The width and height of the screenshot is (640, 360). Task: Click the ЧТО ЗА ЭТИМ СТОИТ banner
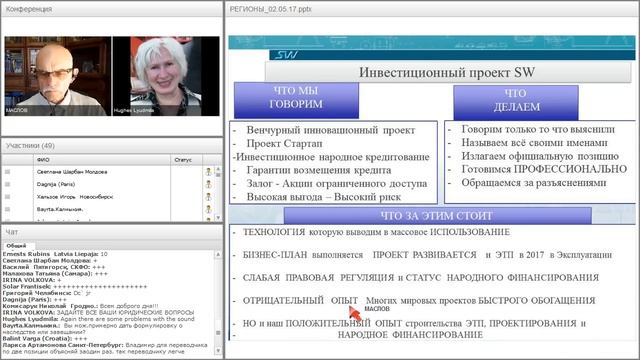437,216
